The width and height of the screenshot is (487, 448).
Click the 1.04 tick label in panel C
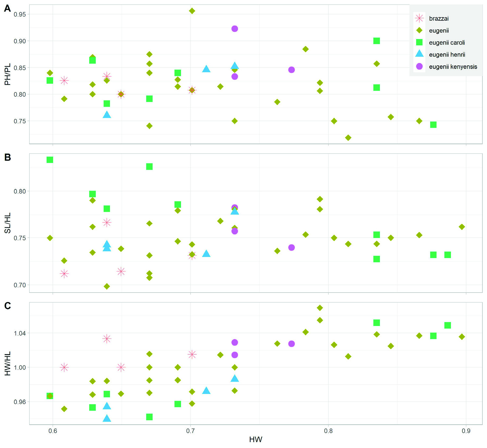tap(20, 333)
